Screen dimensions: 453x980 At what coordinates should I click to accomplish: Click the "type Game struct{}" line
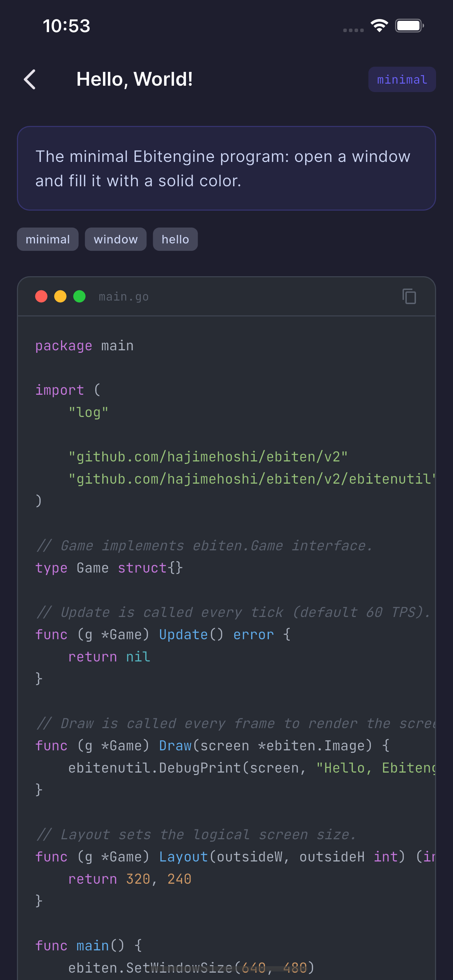coord(109,568)
